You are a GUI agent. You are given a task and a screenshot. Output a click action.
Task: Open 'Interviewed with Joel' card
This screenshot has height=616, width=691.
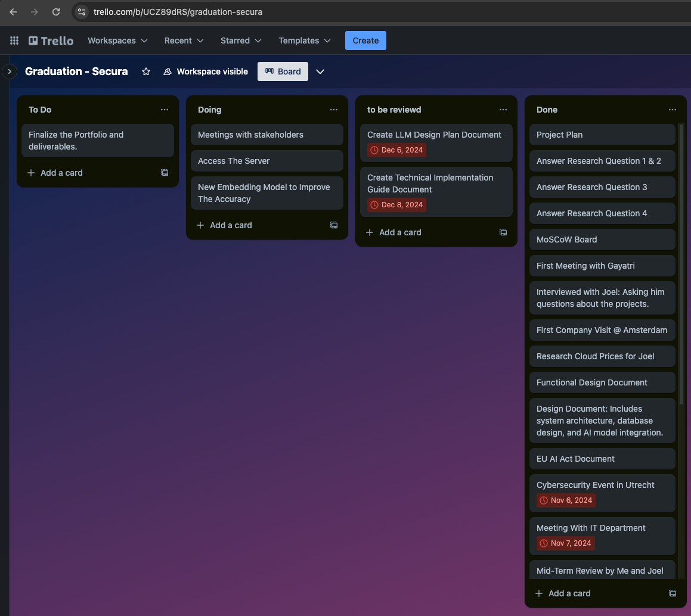tap(602, 298)
